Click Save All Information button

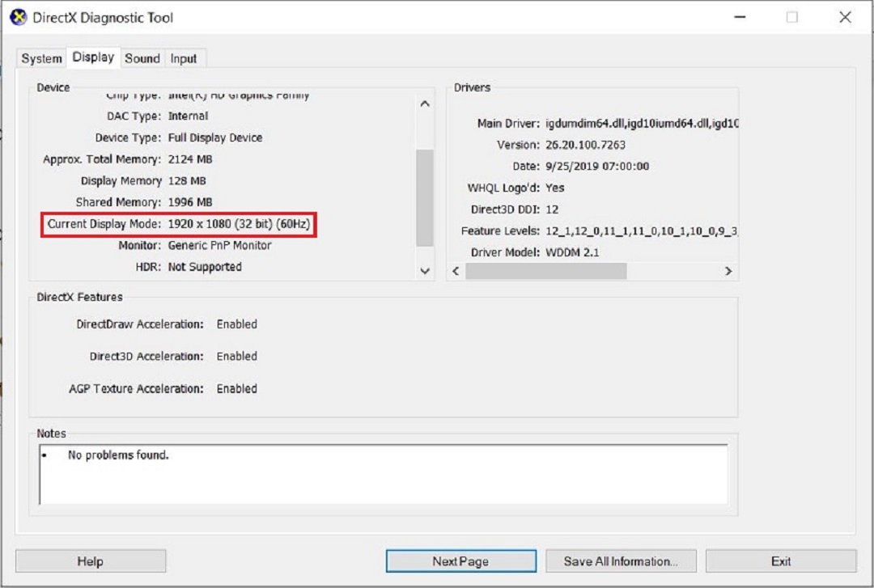pos(621,561)
